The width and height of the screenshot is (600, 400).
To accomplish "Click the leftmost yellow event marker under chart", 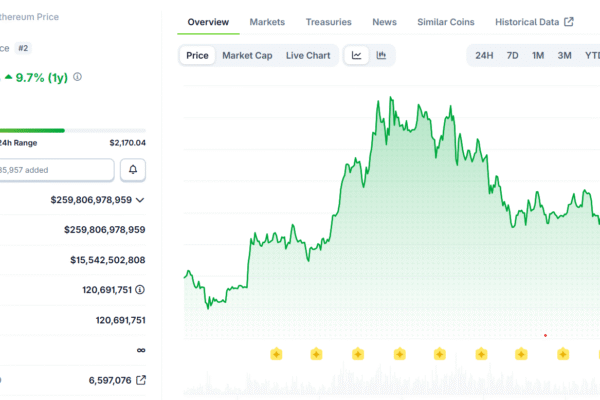I will [275, 353].
